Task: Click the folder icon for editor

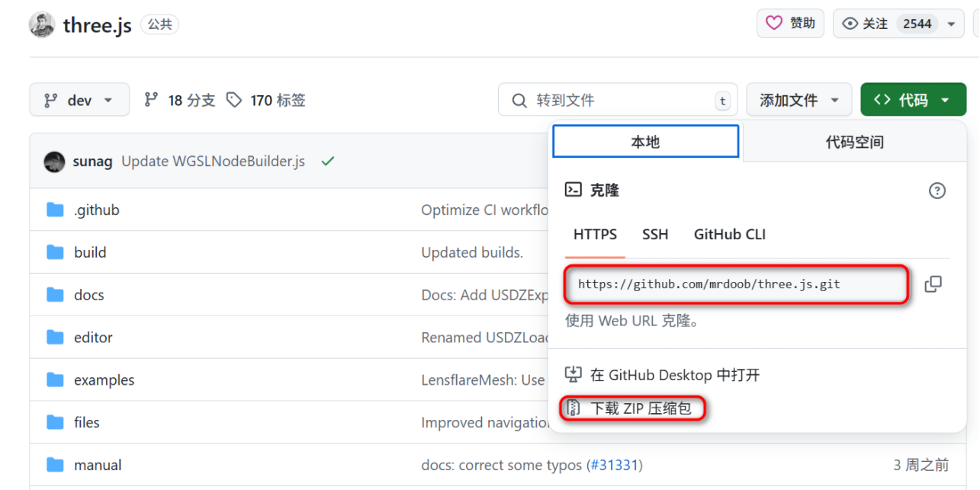Action: pyautogui.click(x=55, y=337)
